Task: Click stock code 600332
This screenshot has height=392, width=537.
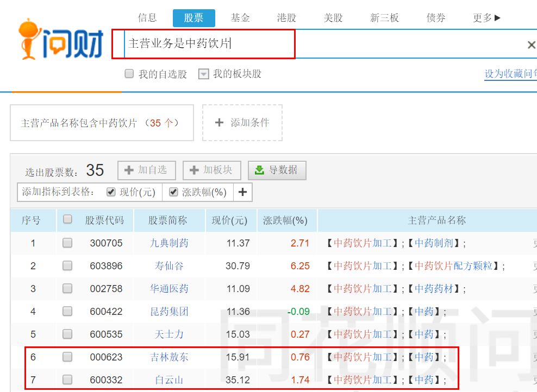Action: click(106, 380)
